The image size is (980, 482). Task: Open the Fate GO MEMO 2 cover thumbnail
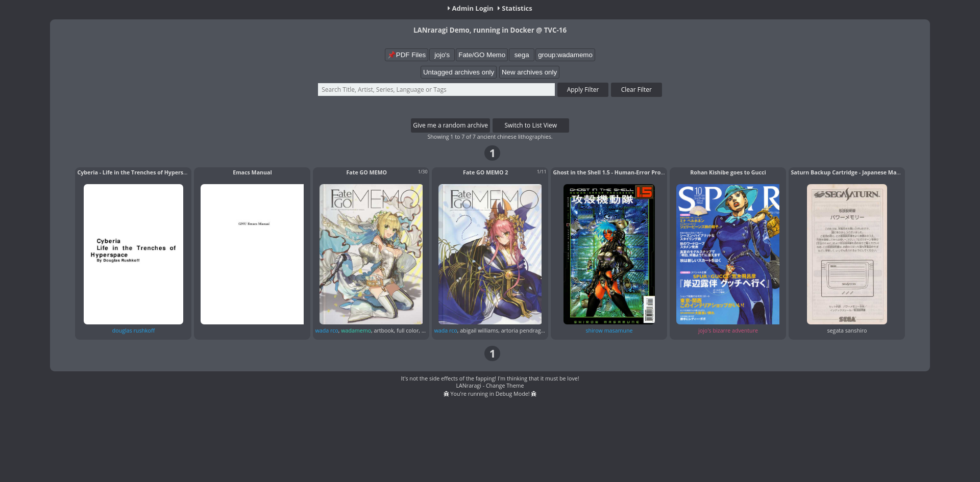click(x=490, y=254)
